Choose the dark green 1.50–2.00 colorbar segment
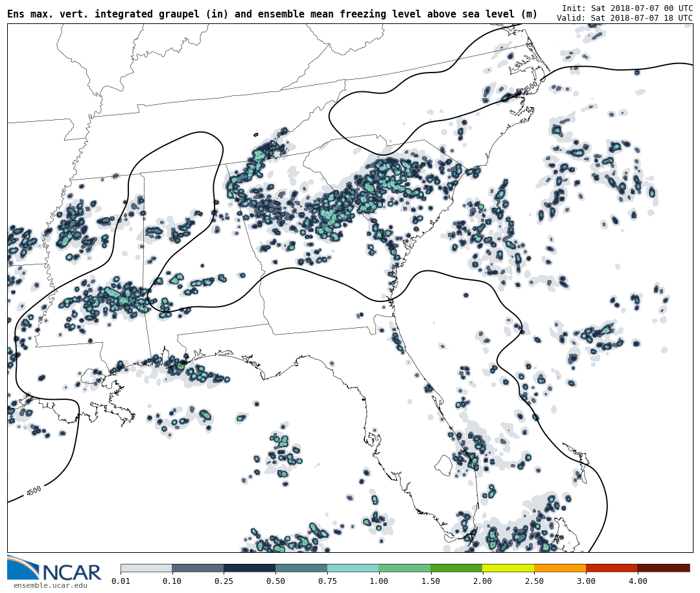This screenshot has height=593, width=700. coord(456,568)
